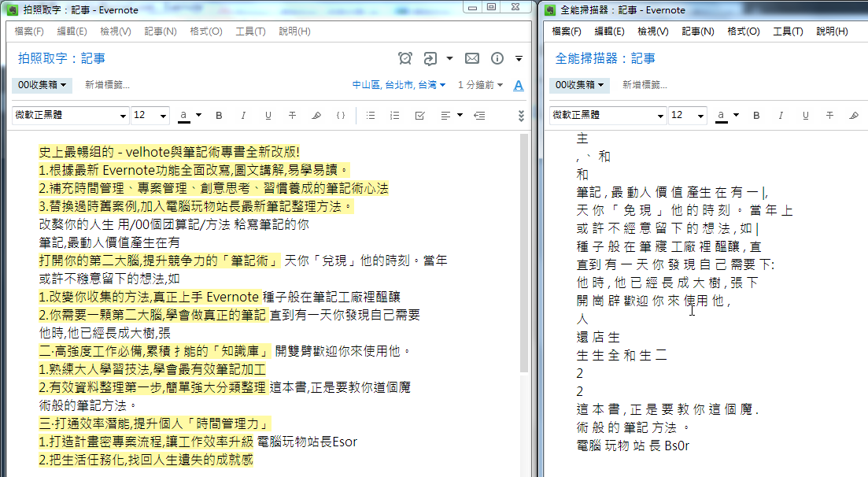Open the 說明(H) menu in the 拍照取字 window

(x=294, y=31)
